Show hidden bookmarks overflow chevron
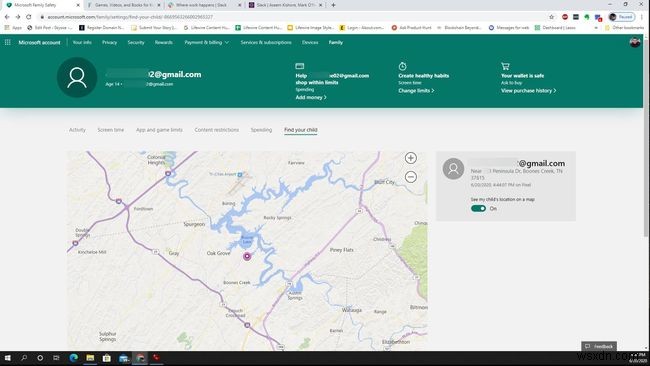This screenshot has height=366, width=650. coord(596,28)
